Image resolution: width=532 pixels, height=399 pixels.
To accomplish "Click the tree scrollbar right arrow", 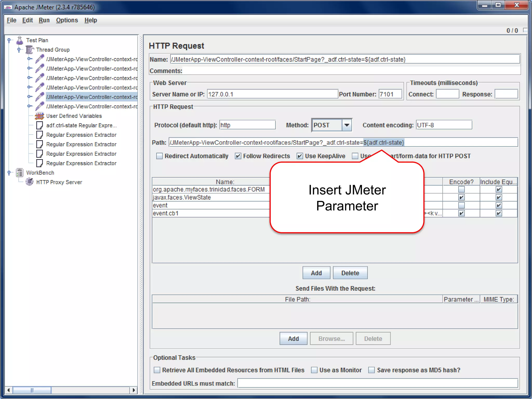I will [133, 390].
